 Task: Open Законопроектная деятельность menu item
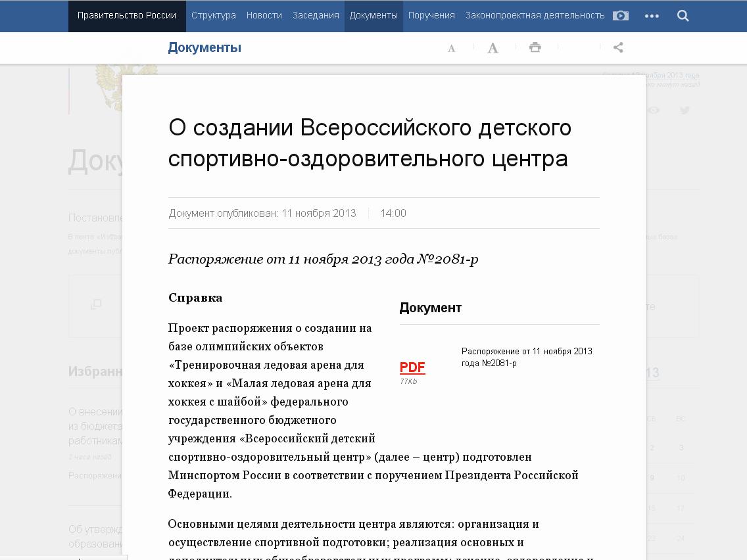pos(535,16)
